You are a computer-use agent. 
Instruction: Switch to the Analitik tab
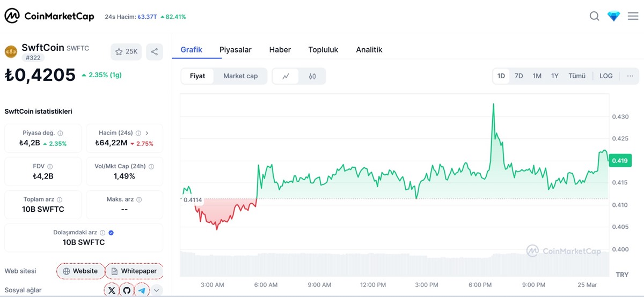pos(369,50)
